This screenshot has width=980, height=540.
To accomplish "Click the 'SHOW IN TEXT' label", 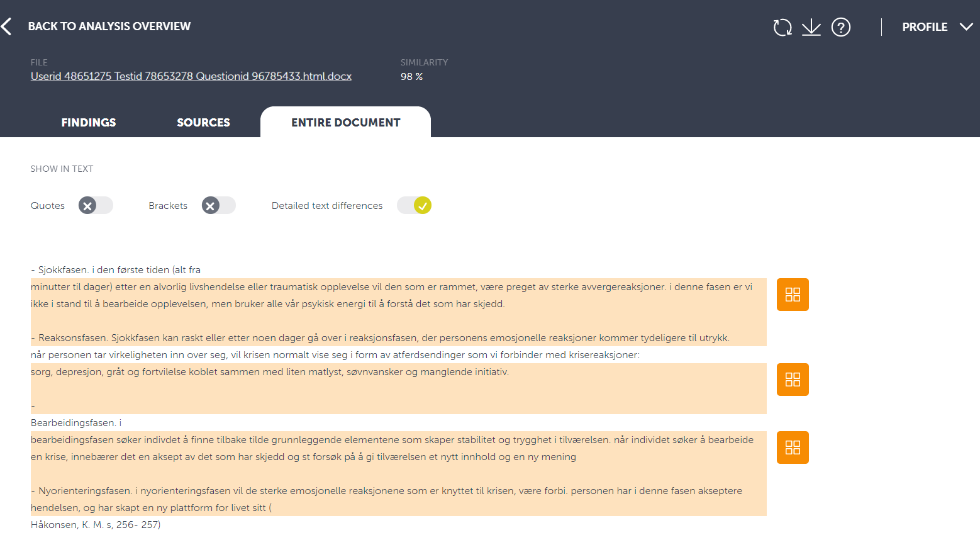I will (62, 169).
